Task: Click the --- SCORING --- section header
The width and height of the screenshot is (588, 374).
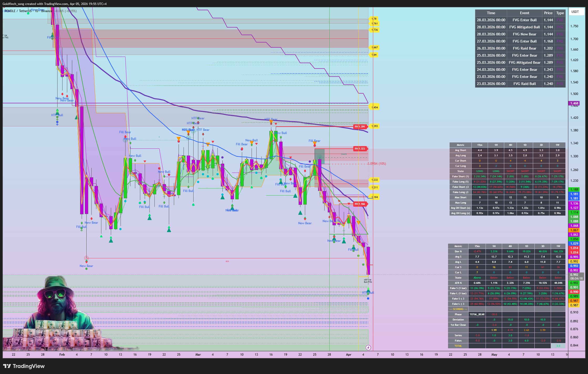Action: tap(458, 309)
